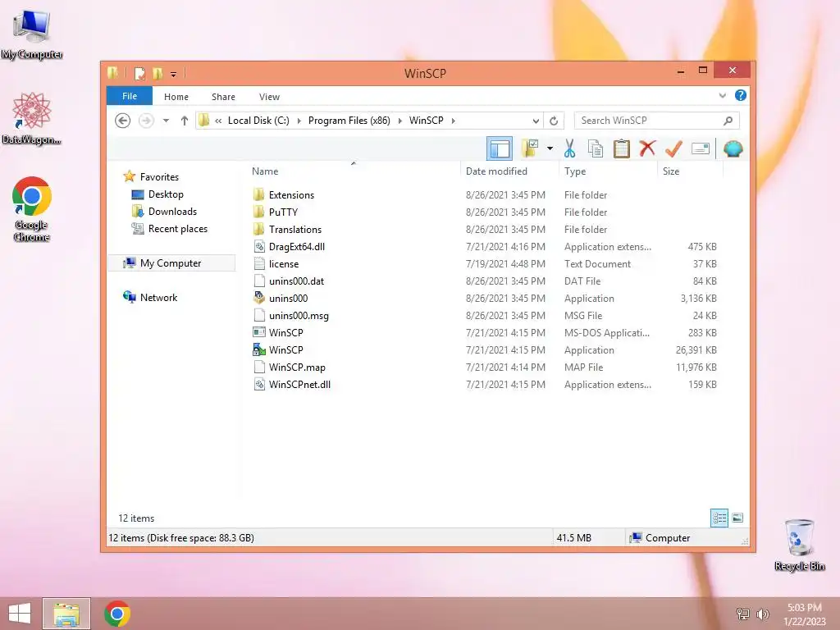The width and height of the screenshot is (840, 630).
Task: Cut selection with the scissors icon
Action: point(569,148)
